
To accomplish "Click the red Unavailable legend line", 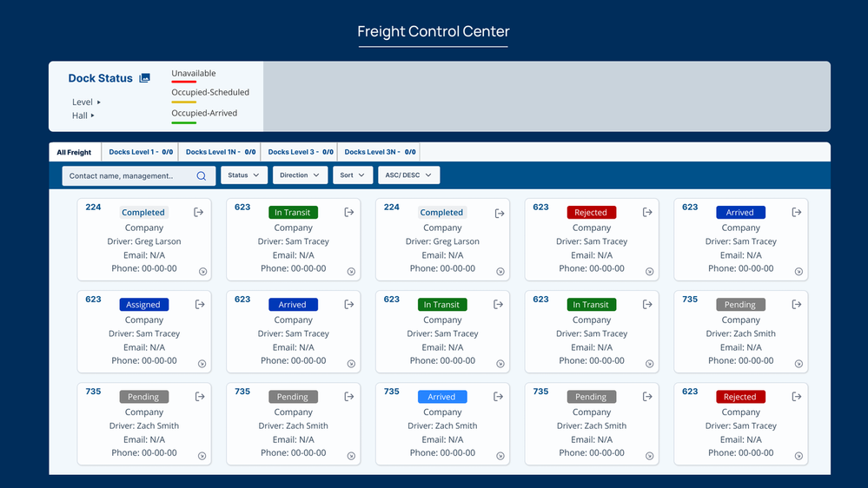I will tap(183, 82).
